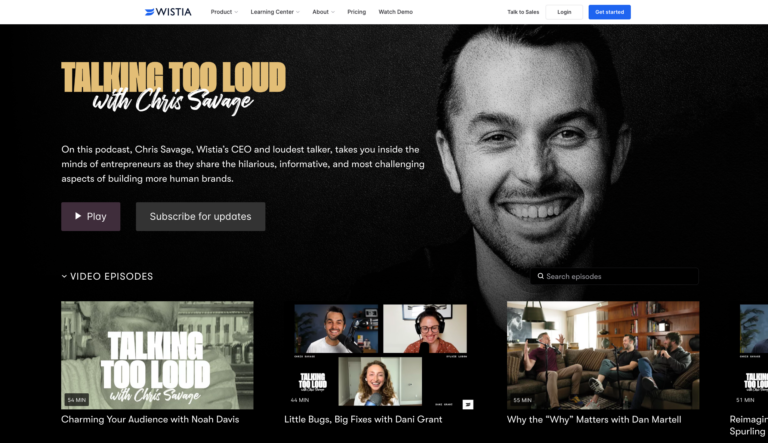Click Subscribe for updates button
This screenshot has height=443, width=768.
coord(200,216)
